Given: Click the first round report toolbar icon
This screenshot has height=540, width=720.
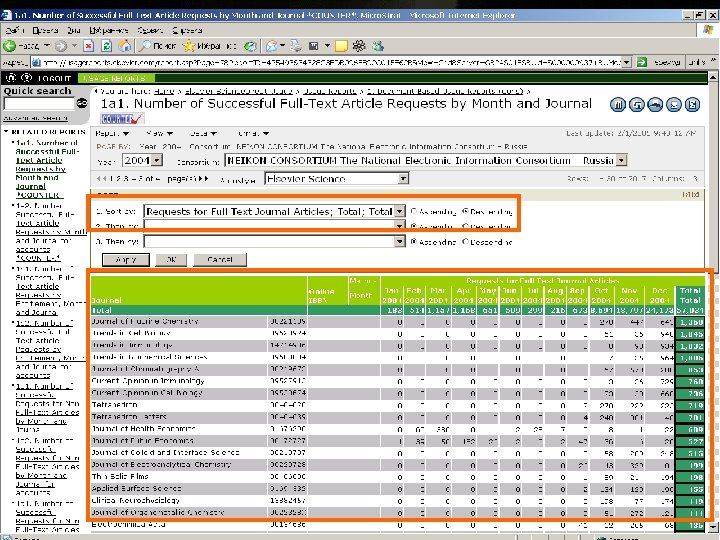Looking at the screenshot, I should coord(618,104).
